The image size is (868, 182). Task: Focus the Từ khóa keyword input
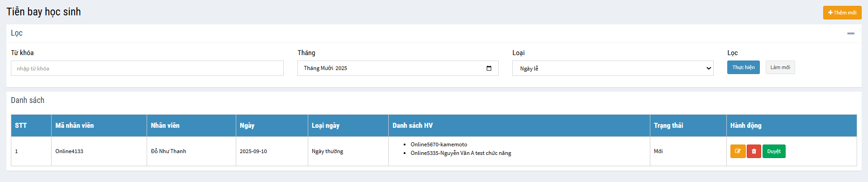point(147,69)
